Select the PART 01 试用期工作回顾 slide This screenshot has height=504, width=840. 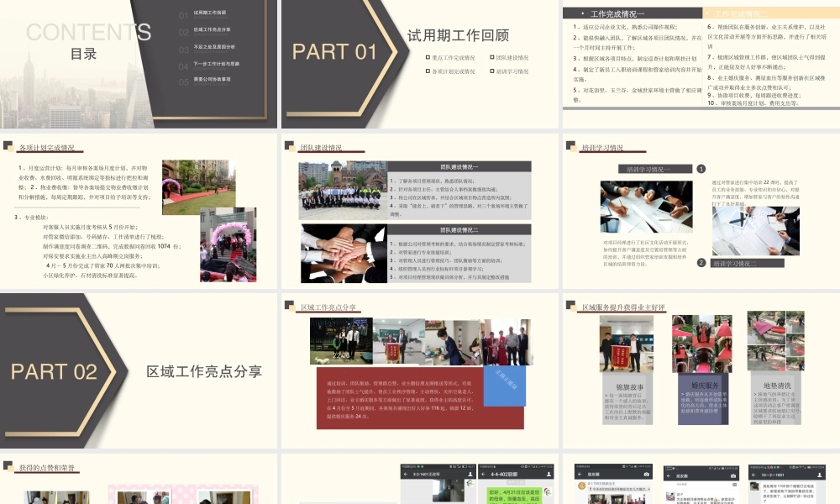(419, 64)
